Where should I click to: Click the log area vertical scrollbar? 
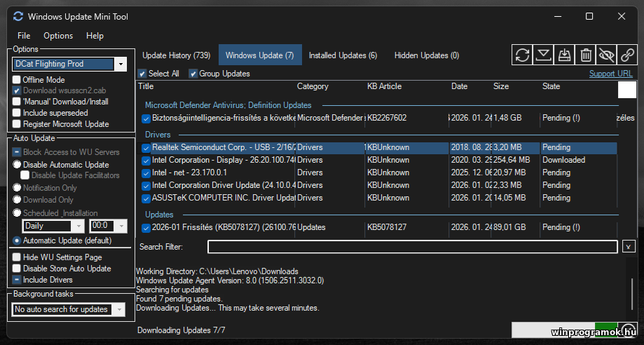click(633, 294)
